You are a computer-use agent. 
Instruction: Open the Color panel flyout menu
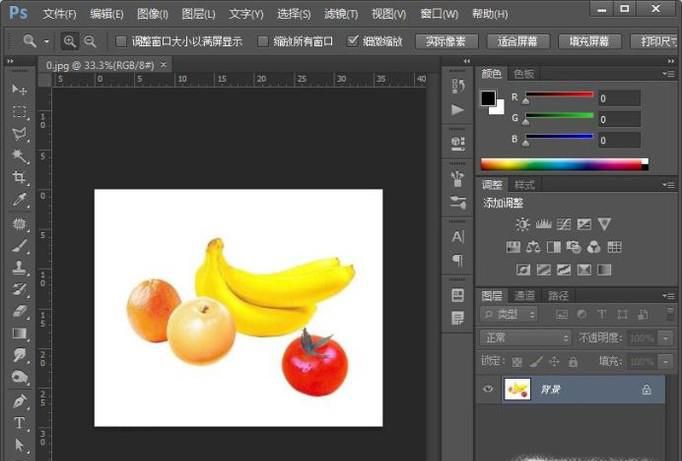(x=669, y=74)
